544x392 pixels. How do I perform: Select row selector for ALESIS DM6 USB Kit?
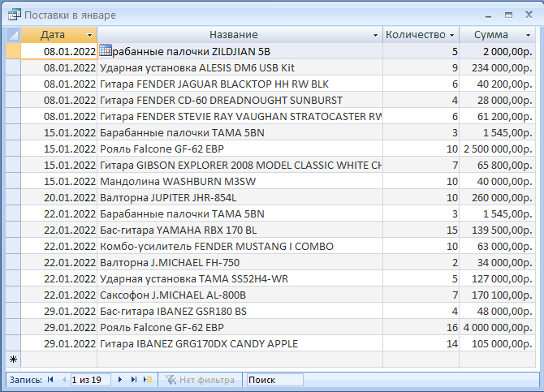click(x=14, y=67)
